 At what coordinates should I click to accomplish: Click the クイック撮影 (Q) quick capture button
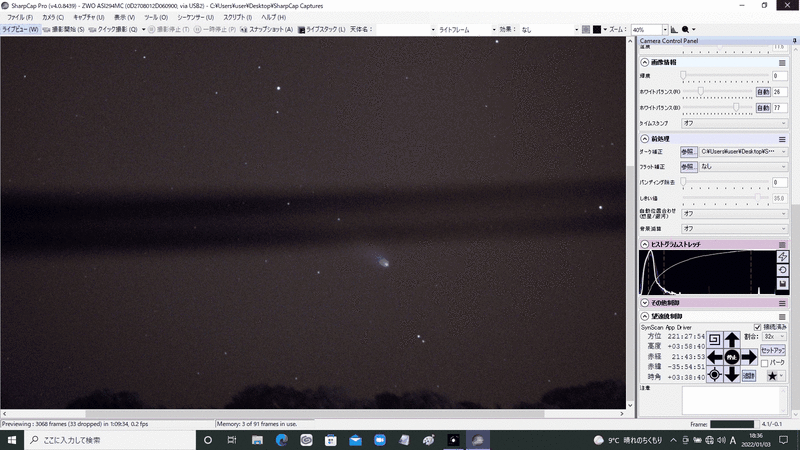click(113, 30)
